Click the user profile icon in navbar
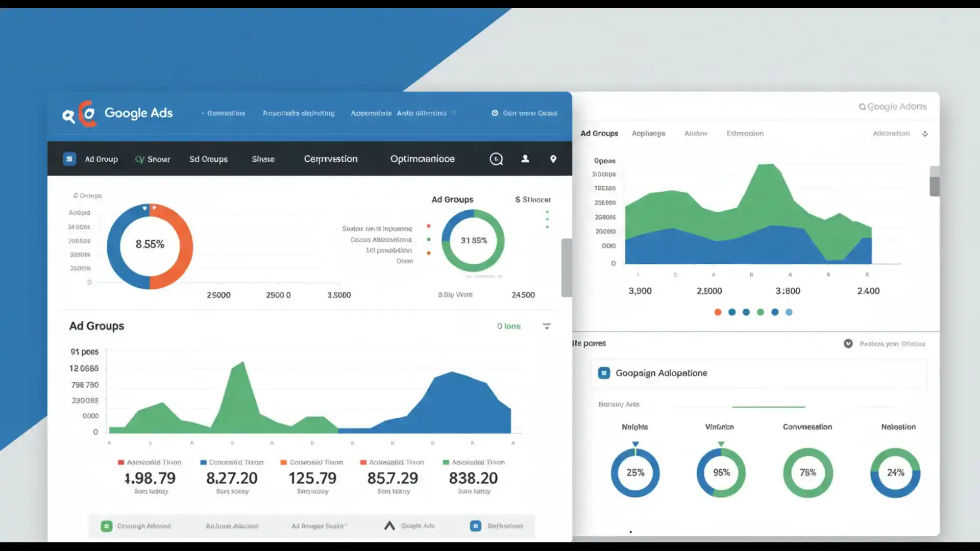Screen dimensions: 980x551 [525, 159]
